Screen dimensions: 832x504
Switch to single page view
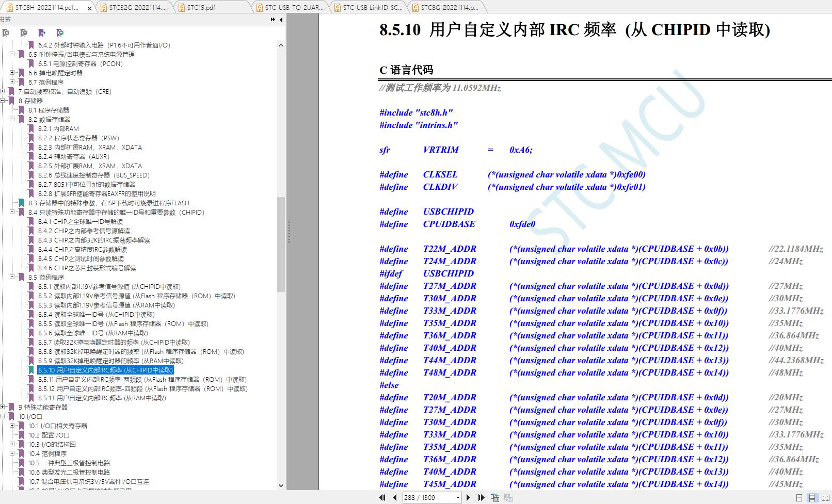799,498
